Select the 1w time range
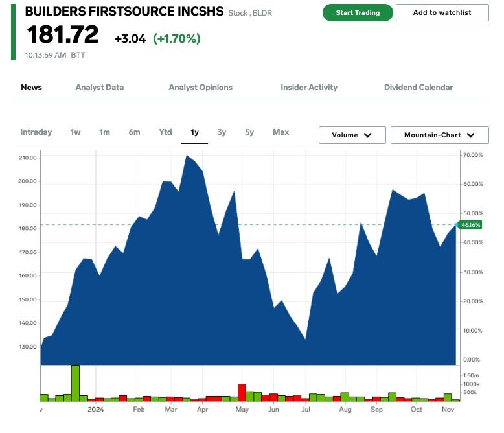The image size is (504, 433). (x=75, y=132)
